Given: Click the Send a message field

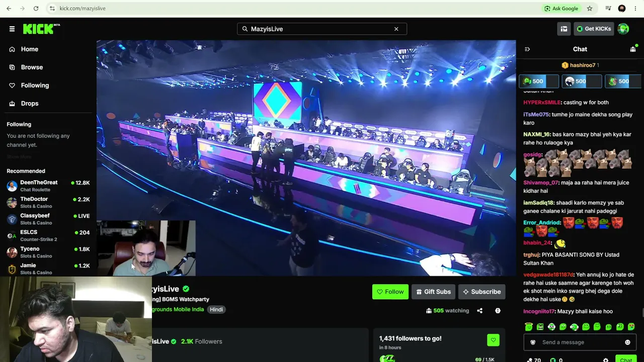Looking at the screenshot, I should point(580,342).
